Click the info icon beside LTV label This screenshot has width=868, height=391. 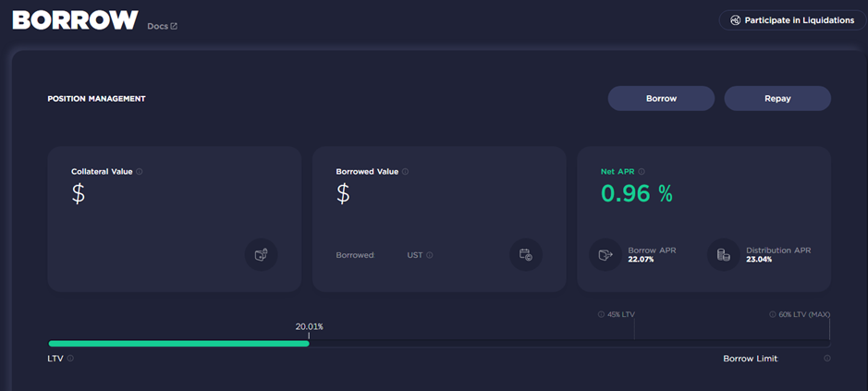click(x=70, y=359)
